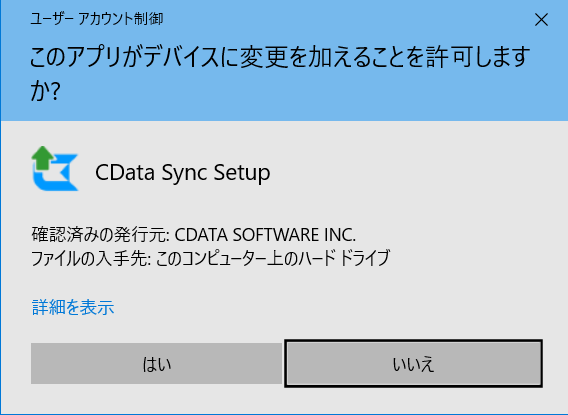Click 許可します in the heading question
Viewport: 568px width, 415px height.
click(478, 57)
